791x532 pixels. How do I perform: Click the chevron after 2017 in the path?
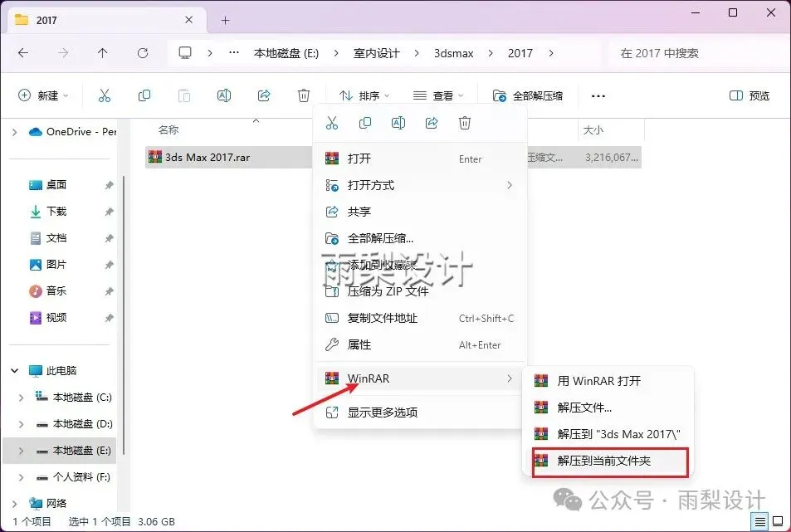(551, 53)
